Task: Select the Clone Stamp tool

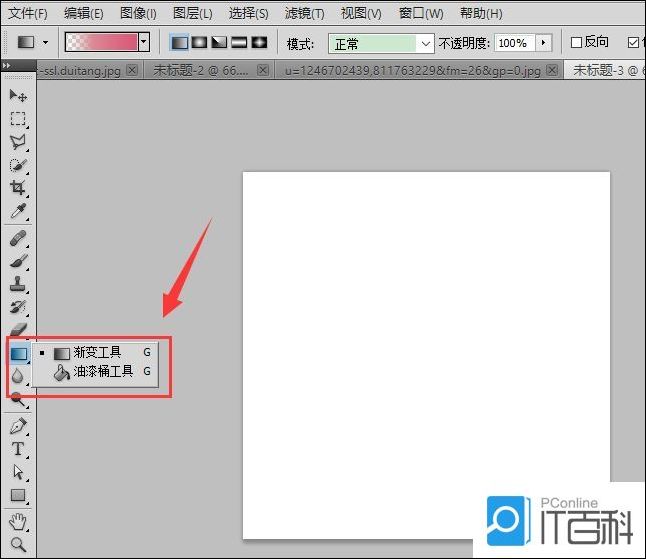Action: (x=18, y=284)
